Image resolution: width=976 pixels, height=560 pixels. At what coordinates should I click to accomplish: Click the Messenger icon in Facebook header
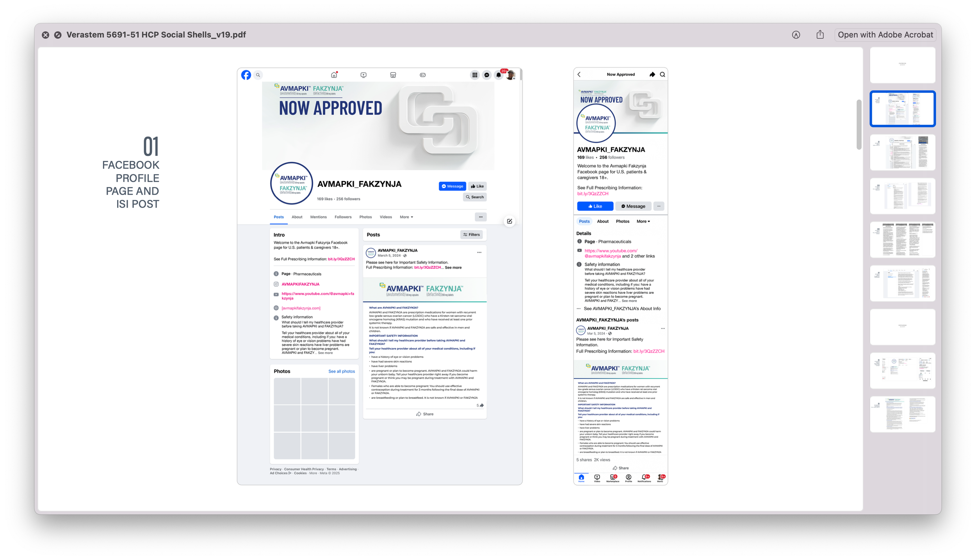(x=486, y=75)
